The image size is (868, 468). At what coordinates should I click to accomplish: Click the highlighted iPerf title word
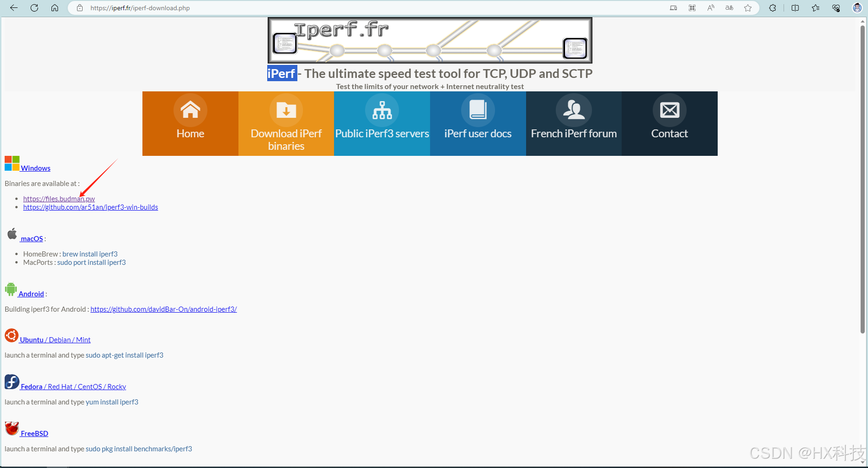tap(282, 73)
